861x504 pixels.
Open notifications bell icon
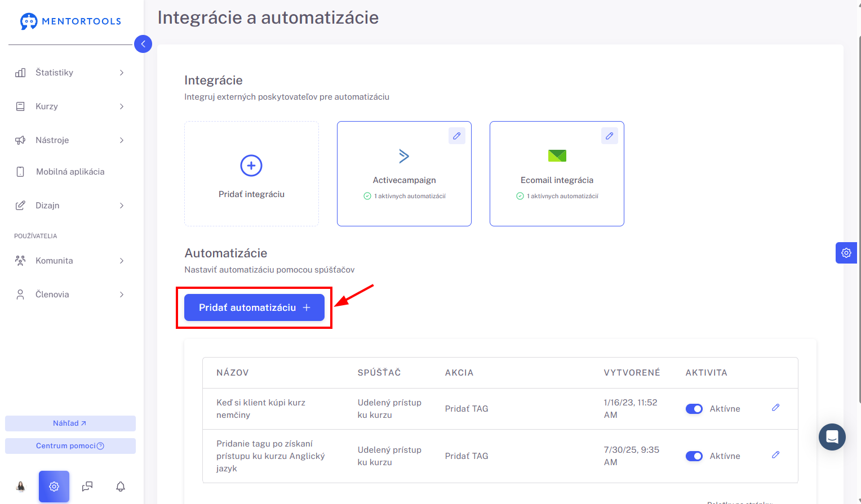[x=121, y=487]
